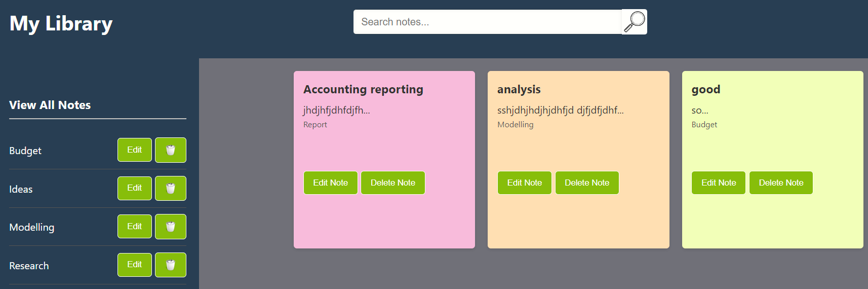The height and width of the screenshot is (289, 868).
Task: Edit the note titled good
Action: [x=718, y=183]
